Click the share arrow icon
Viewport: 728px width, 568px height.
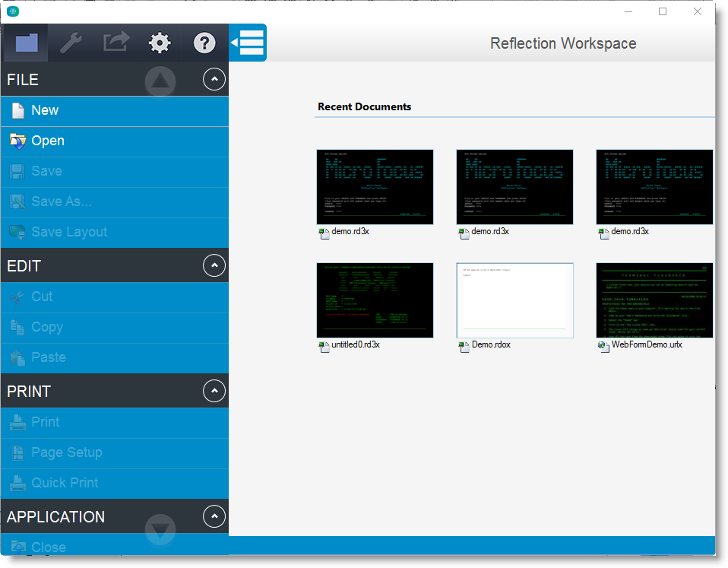point(116,43)
